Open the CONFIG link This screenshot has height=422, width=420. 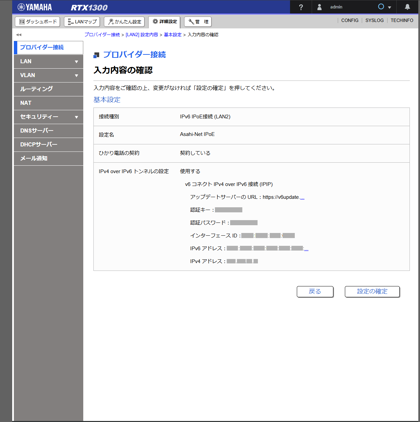tap(350, 20)
